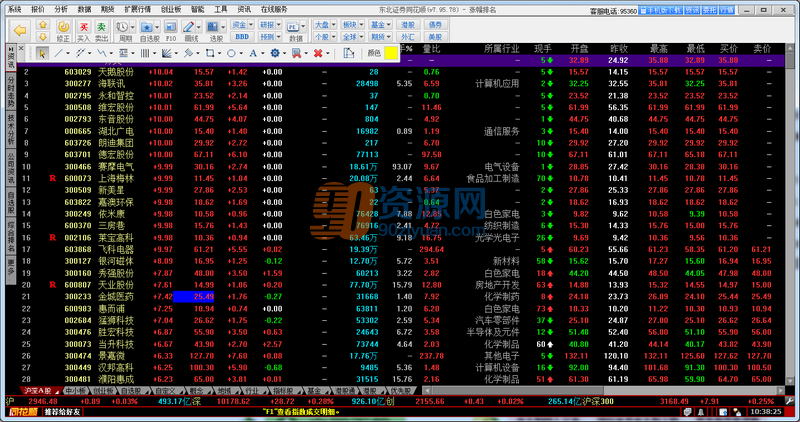Activate the 画线 pencil drawing icon
The width and height of the screenshot is (800, 422).
pyautogui.click(x=189, y=27)
